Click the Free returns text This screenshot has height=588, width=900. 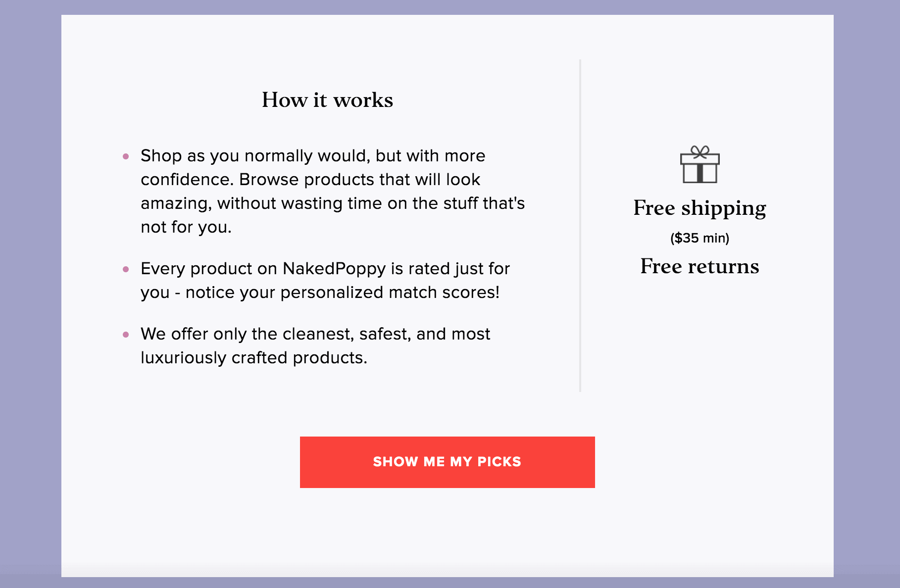(x=700, y=266)
